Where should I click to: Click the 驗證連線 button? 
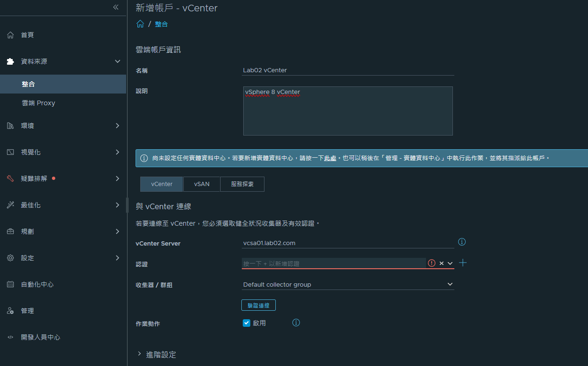tap(258, 305)
